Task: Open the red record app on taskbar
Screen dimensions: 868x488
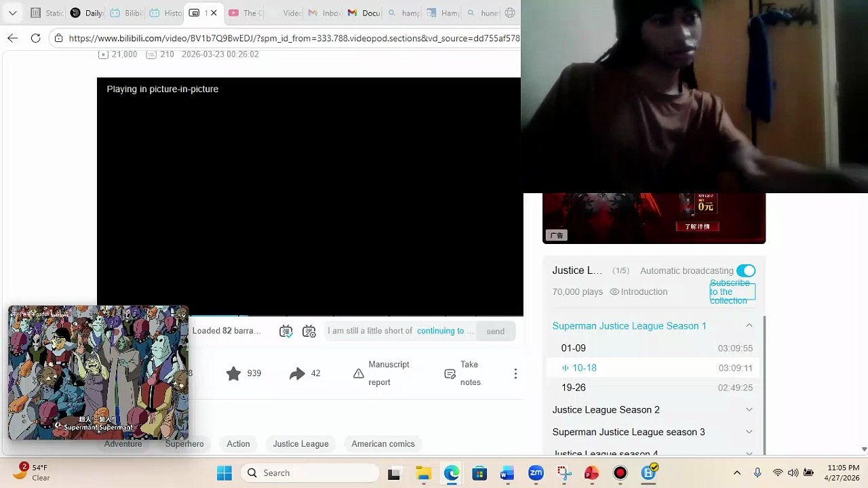Action: (620, 473)
